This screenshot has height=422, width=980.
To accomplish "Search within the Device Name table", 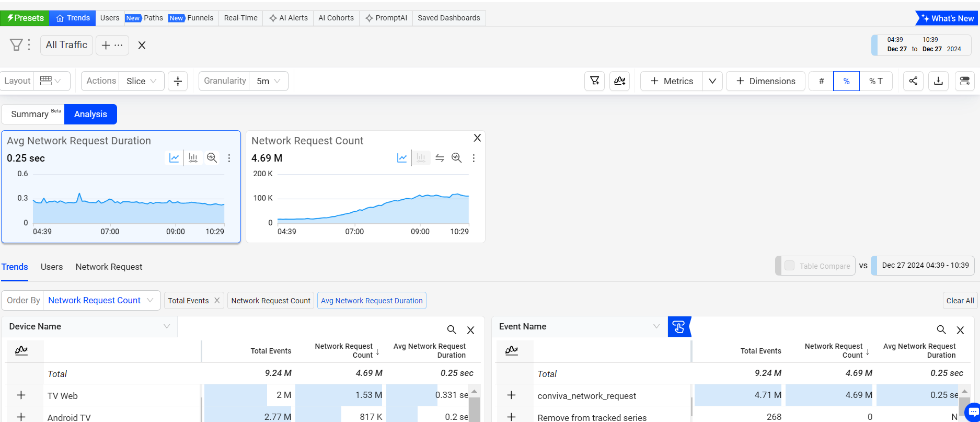I will tap(452, 330).
